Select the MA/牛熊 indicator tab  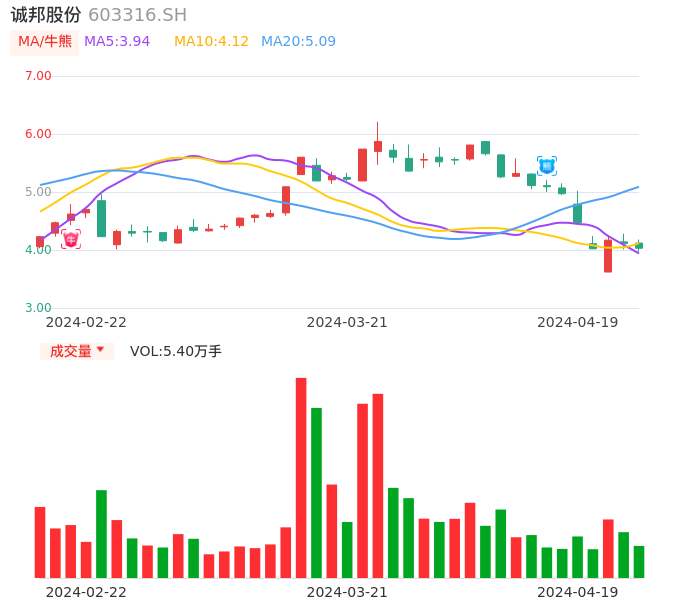(45, 42)
